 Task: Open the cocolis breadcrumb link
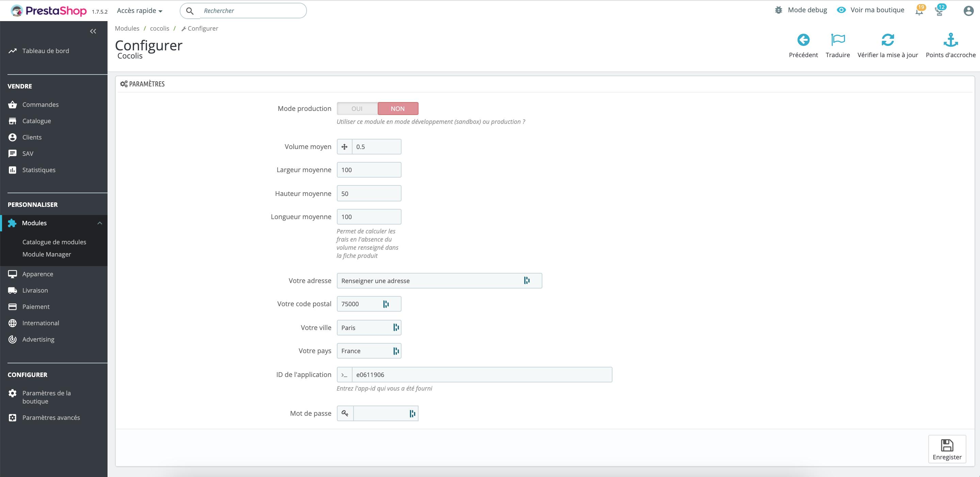[x=159, y=28]
